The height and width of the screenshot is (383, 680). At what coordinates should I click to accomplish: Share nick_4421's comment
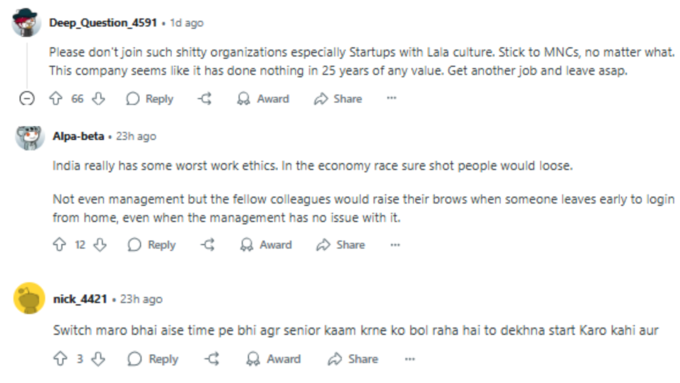pos(353,359)
